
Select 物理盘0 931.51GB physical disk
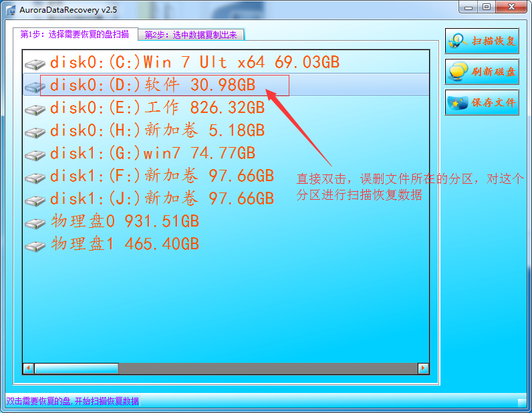tap(226, 221)
